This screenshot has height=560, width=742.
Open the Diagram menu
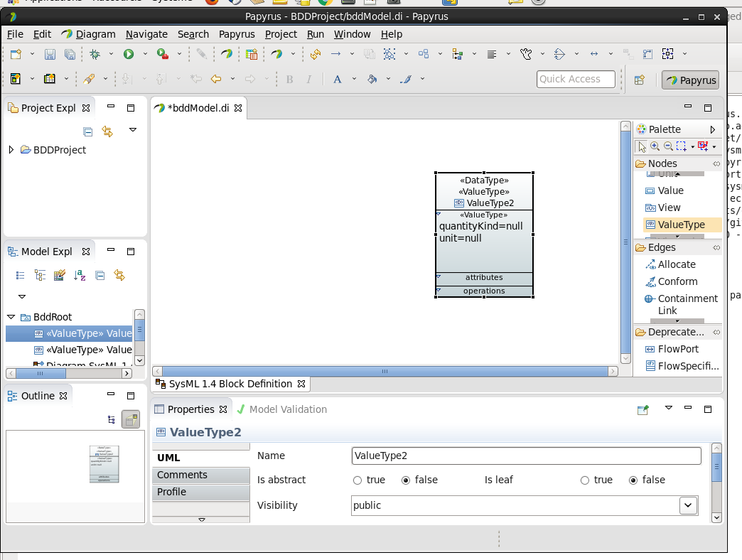95,34
